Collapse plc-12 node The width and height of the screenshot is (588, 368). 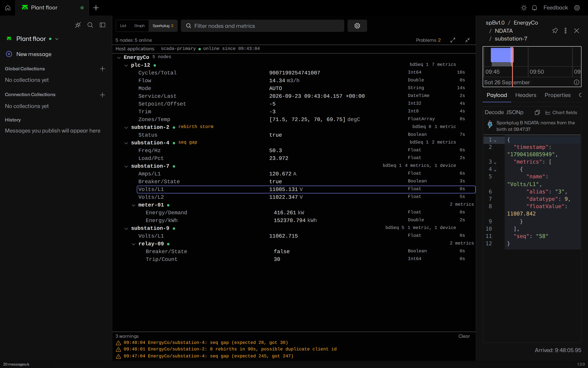[126, 65]
